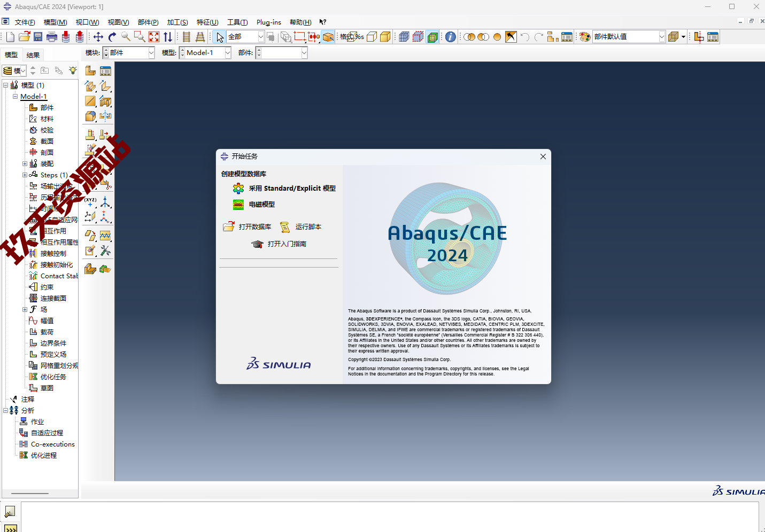The width and height of the screenshot is (765, 532).
Task: Click the Create Datum Point XYZ icon
Action: tap(90, 202)
